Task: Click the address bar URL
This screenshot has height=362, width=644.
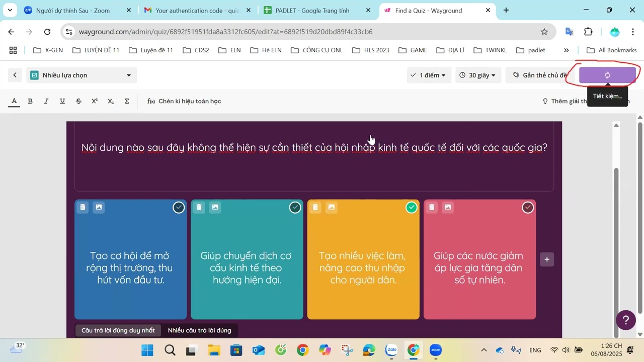Action: pos(225,32)
